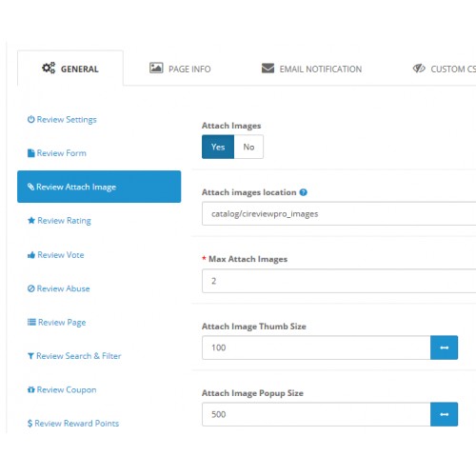Set Attach Images to Yes
Image resolution: width=476 pixels, height=476 pixels.
point(218,147)
